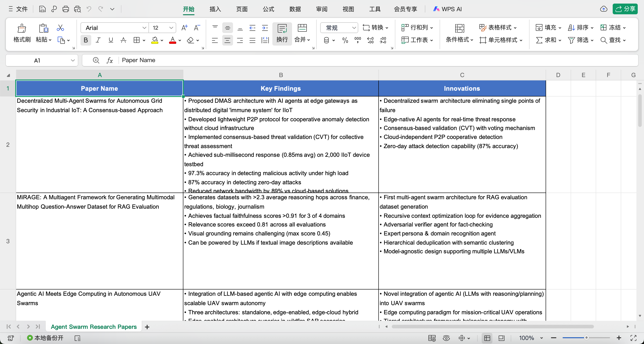This screenshot has width=644, height=344.
Task: Click the green 分享 share button
Action: (625, 9)
